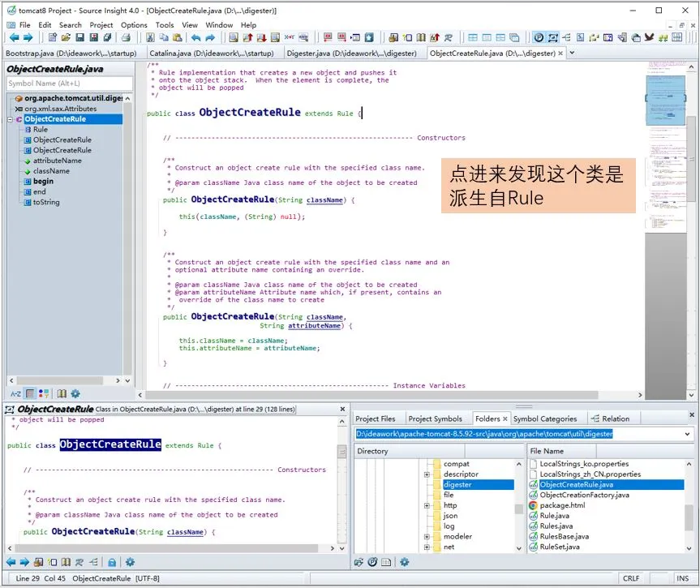Viewport: 700px width, 588px height.
Task: Toggle the Relation Window icon in main toolbar
Action: (566, 38)
